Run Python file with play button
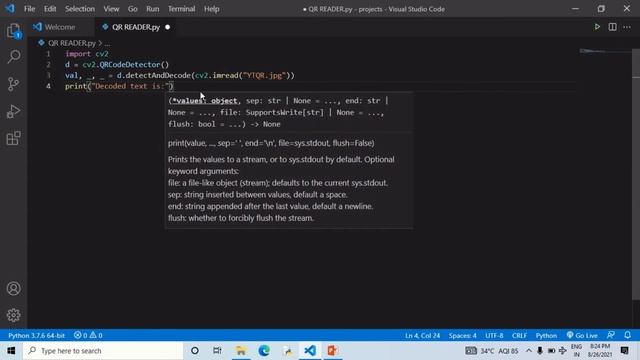Viewport: 640px width, 360px height. click(597, 27)
